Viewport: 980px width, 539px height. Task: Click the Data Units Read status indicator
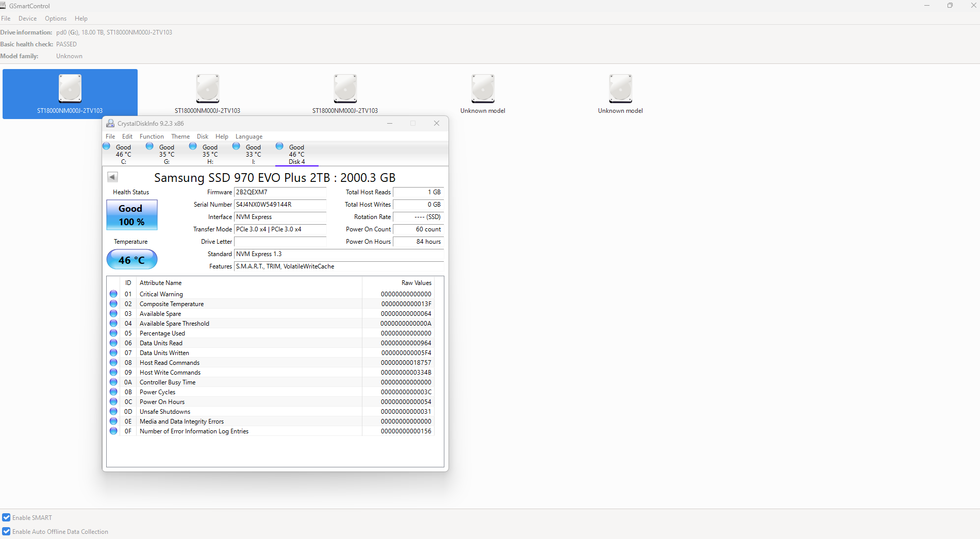click(x=113, y=343)
